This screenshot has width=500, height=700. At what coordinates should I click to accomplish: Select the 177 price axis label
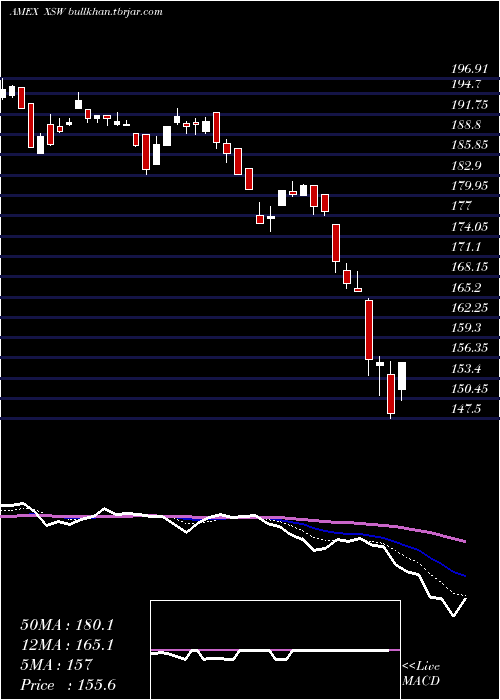[462, 206]
